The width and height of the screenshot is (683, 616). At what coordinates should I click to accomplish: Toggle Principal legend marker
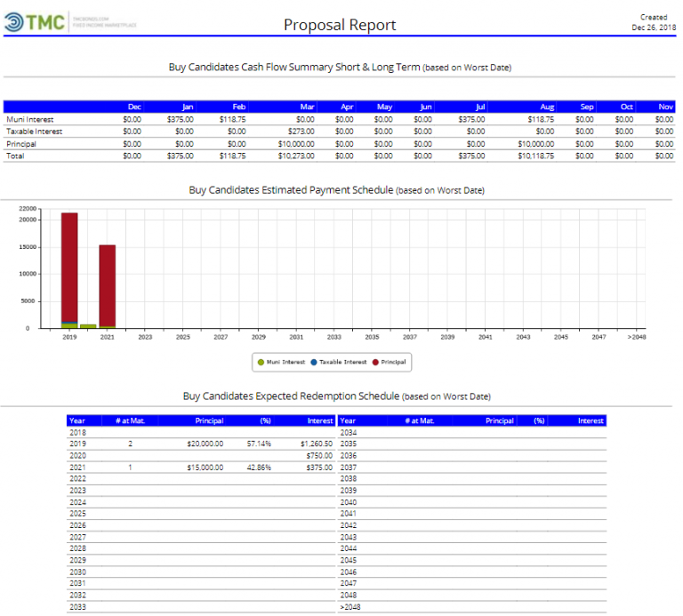(375, 362)
